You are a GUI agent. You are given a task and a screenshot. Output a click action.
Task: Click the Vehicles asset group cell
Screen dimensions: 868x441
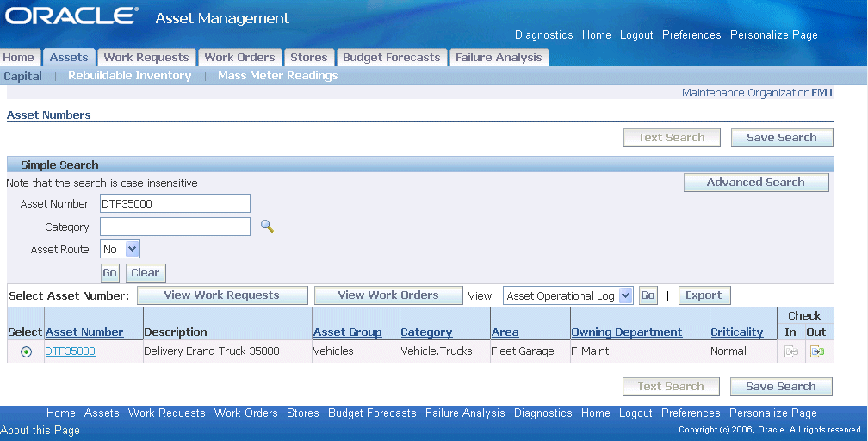[333, 351]
